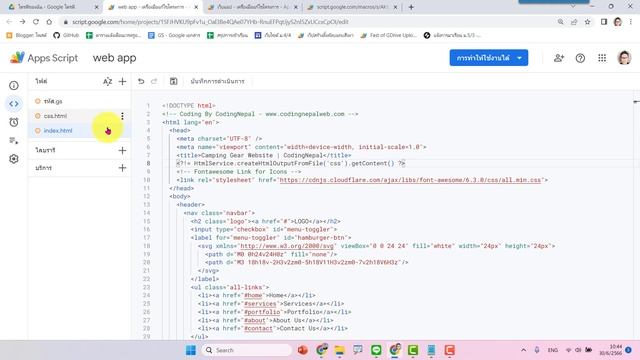Click code line containing createHtmlOutputFromFile
The image size is (640, 360).
(x=291, y=163)
